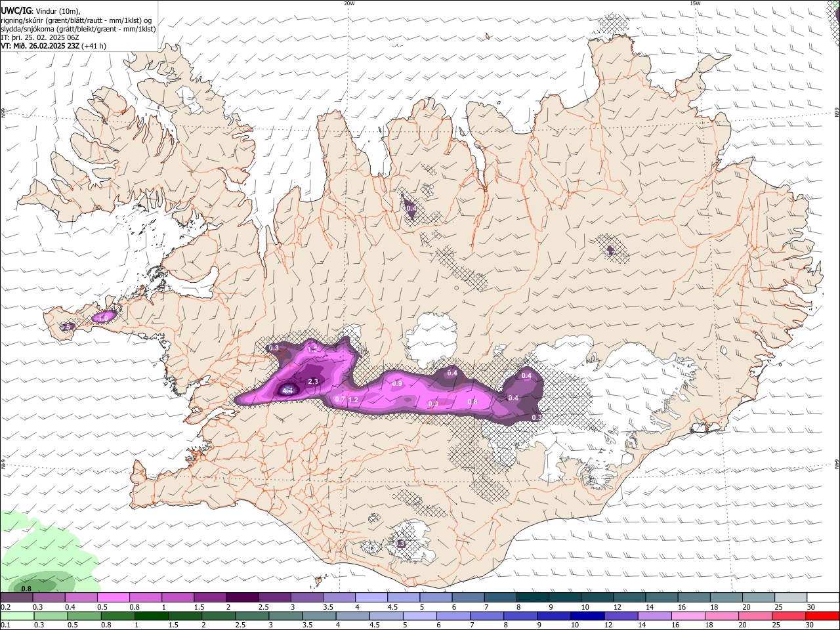Click the IT þri. 25. 02. 2025 06Z line
Image resolution: width=840 pixels, height=630 pixels.
click(x=39, y=37)
